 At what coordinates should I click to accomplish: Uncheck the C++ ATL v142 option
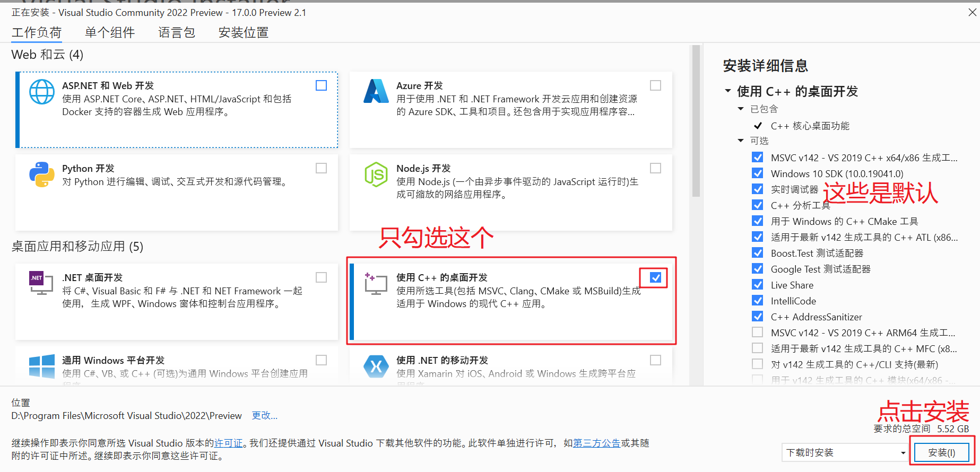[x=758, y=237]
